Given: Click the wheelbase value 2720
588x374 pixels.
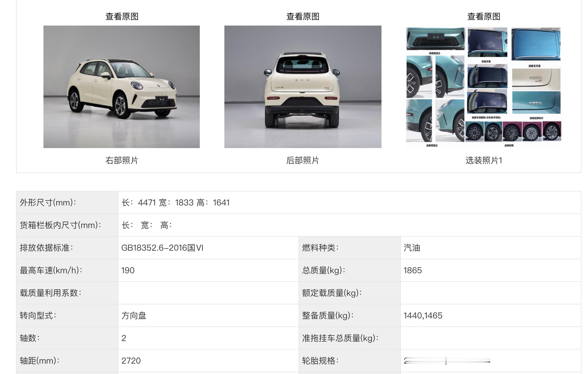Looking at the screenshot, I should (131, 361).
